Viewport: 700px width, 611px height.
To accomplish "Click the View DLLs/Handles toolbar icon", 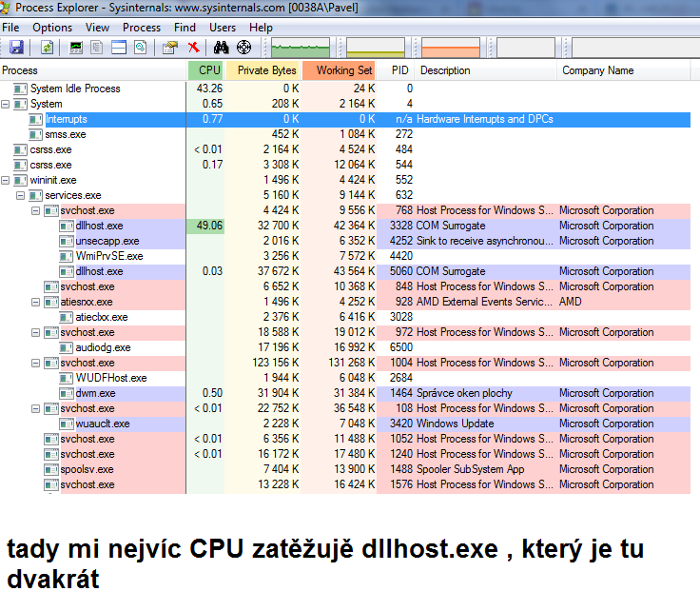I will tap(141, 47).
